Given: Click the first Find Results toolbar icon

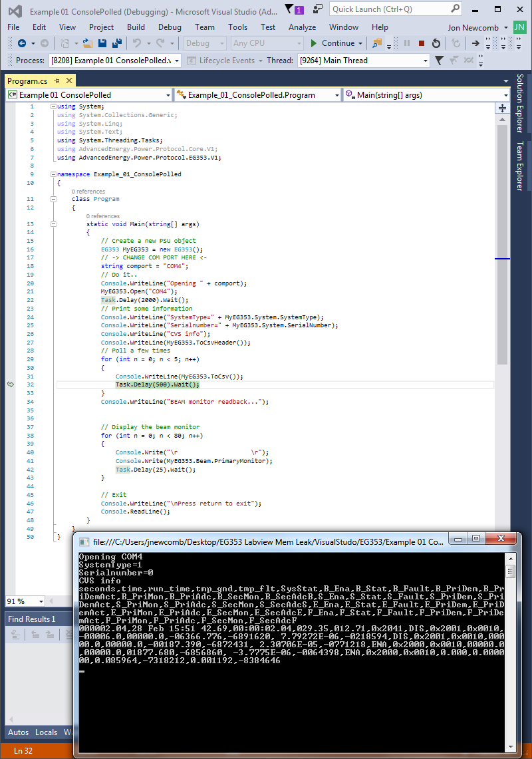Looking at the screenshot, I should 15,634.
